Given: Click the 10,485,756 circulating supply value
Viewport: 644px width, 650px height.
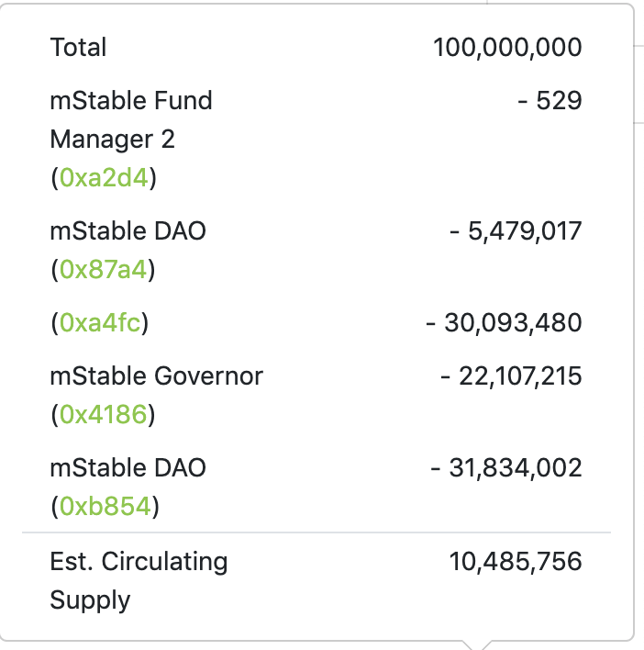Looking at the screenshot, I should point(516,562).
